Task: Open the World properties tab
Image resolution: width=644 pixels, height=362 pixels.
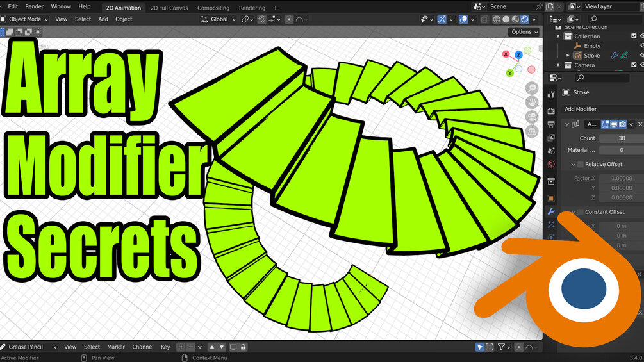Action: [551, 164]
